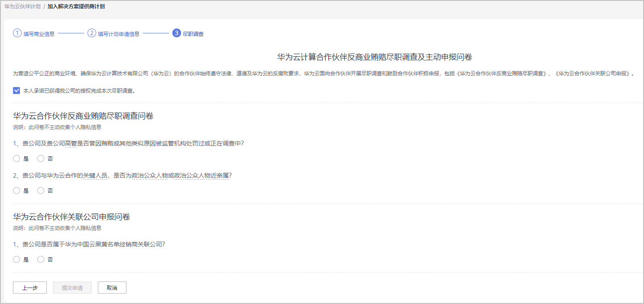
Task: Click the 取消 button
Action: (112, 288)
